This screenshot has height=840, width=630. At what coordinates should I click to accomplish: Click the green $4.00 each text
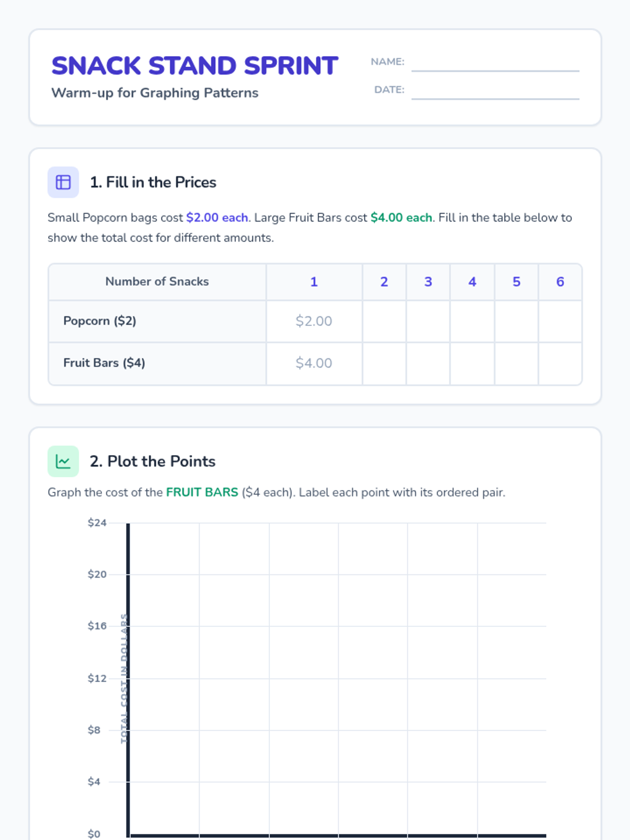click(401, 218)
